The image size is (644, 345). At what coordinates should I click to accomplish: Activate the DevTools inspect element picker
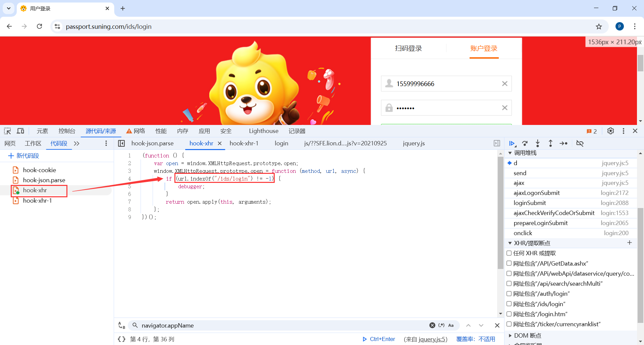7,131
